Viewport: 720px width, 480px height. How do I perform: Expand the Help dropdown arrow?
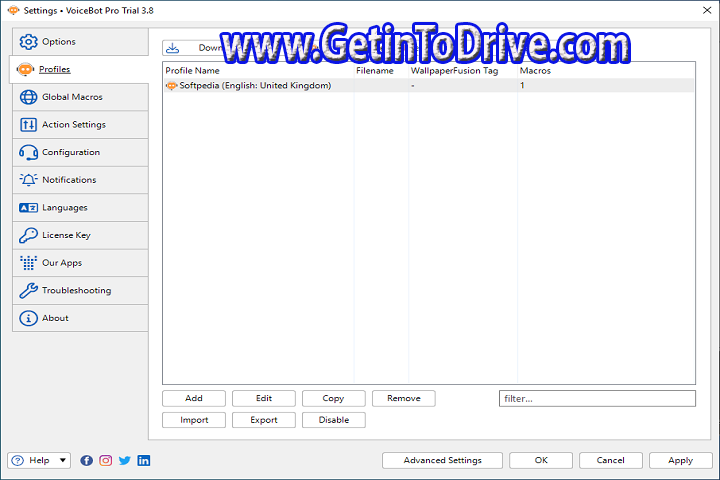tap(62, 460)
